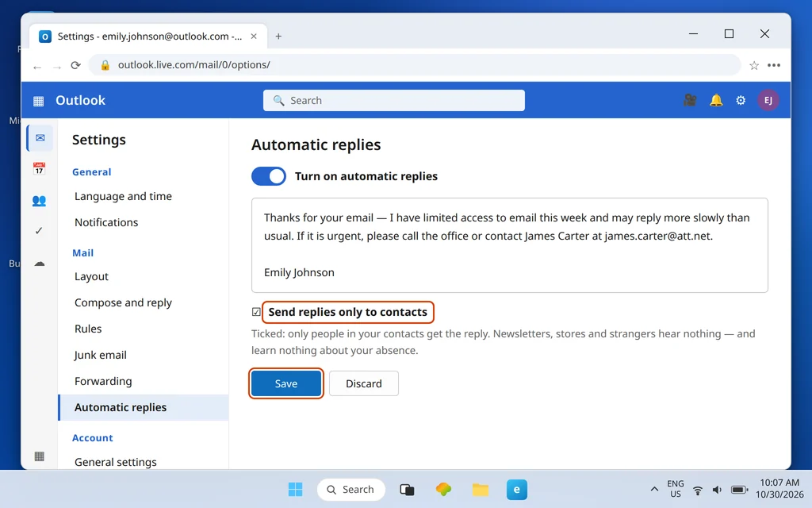The image size is (812, 508).
Task: Click the Outlook brand title
Action: [80, 101]
